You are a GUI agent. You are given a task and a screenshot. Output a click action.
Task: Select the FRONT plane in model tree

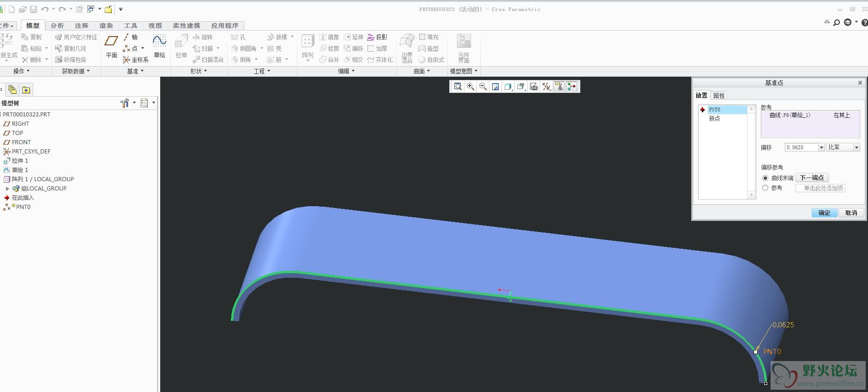(x=21, y=142)
